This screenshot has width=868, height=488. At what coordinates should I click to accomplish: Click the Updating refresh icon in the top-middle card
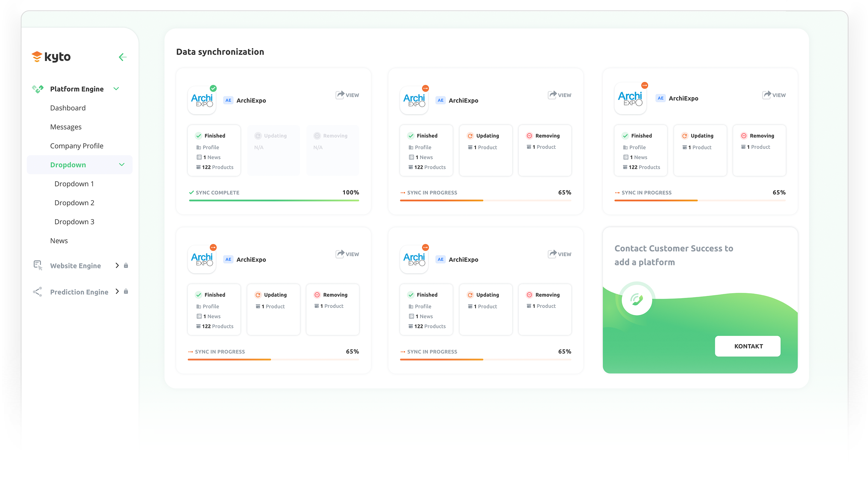(470, 136)
